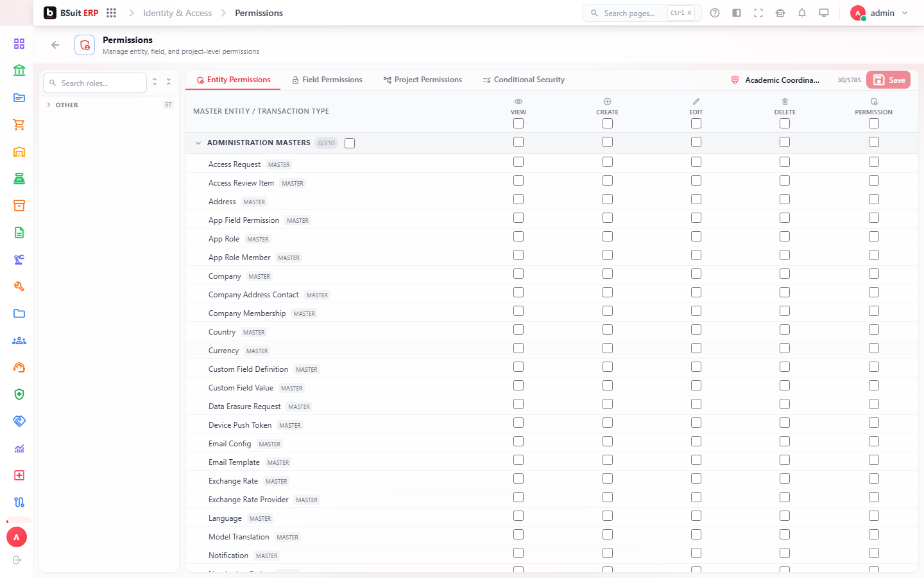Viewport: 924px width, 578px height.
Task: Open the bank building module in sidebar
Action: tap(19, 71)
